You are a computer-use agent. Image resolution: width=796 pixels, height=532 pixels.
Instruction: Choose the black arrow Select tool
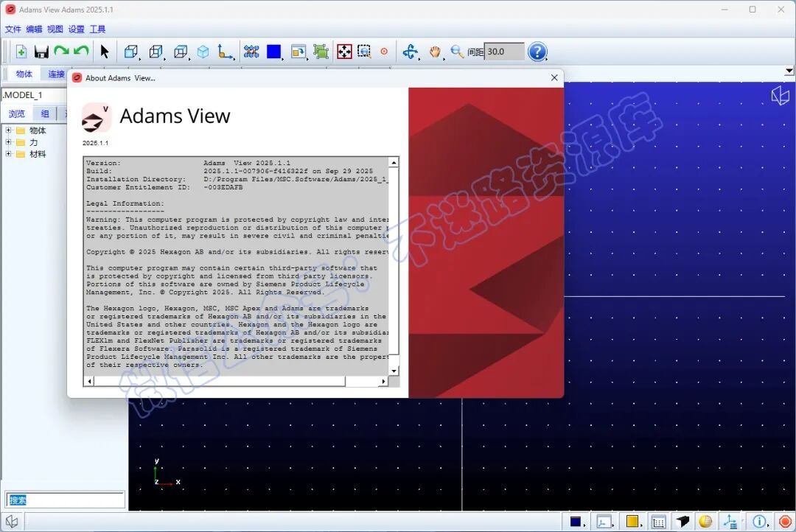pos(105,52)
